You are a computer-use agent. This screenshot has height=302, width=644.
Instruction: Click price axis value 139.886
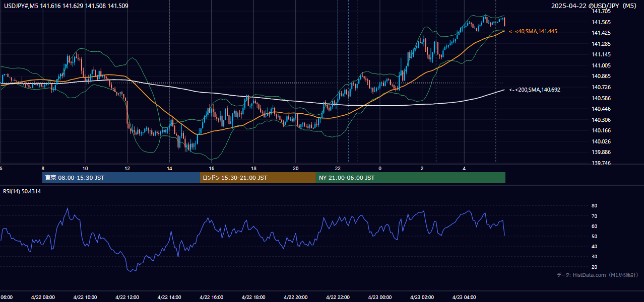(601, 152)
